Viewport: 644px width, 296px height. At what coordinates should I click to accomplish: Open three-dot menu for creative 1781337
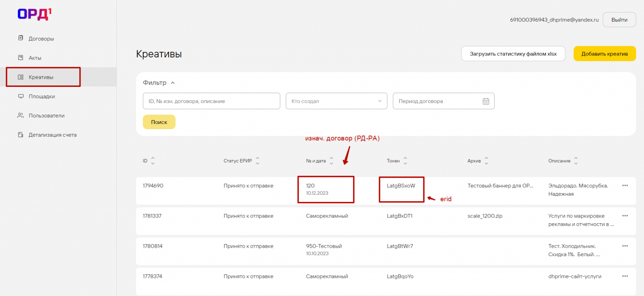tap(625, 216)
